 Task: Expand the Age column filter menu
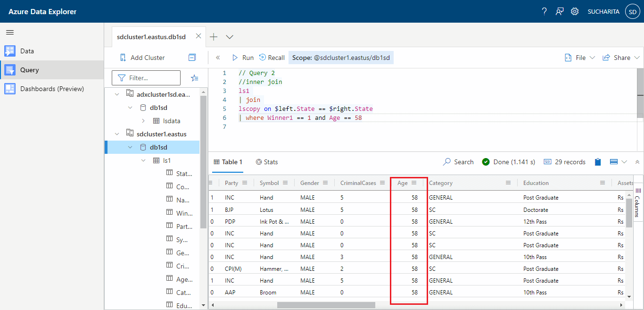[x=413, y=183]
